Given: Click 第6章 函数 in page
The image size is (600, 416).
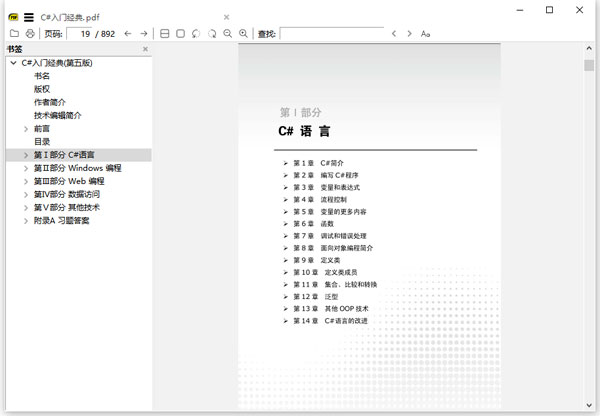Looking at the screenshot, I should click(313, 224).
